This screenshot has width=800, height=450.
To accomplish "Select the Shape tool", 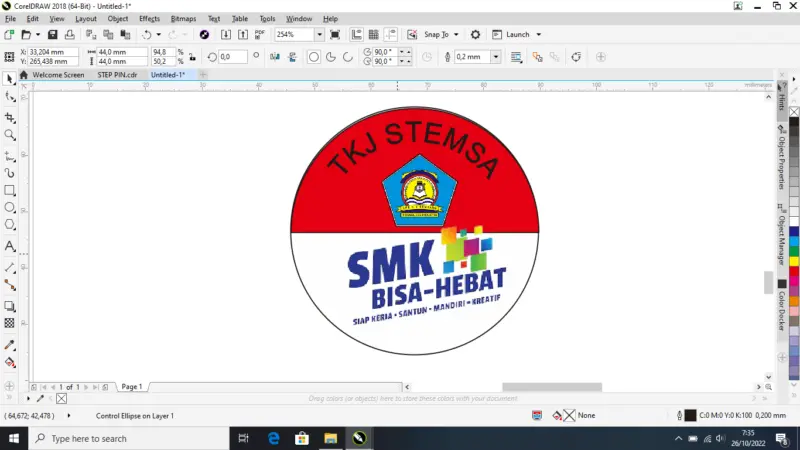I will (x=9, y=97).
